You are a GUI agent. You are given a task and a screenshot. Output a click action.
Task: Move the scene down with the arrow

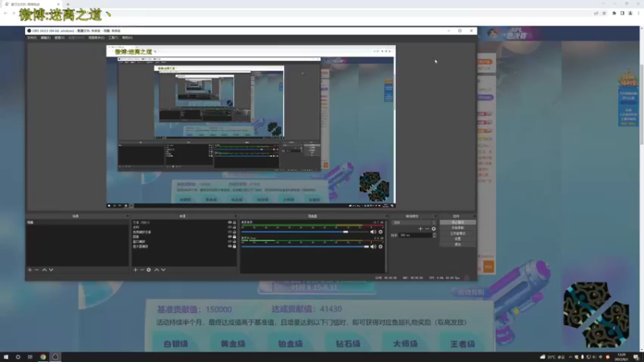51,269
